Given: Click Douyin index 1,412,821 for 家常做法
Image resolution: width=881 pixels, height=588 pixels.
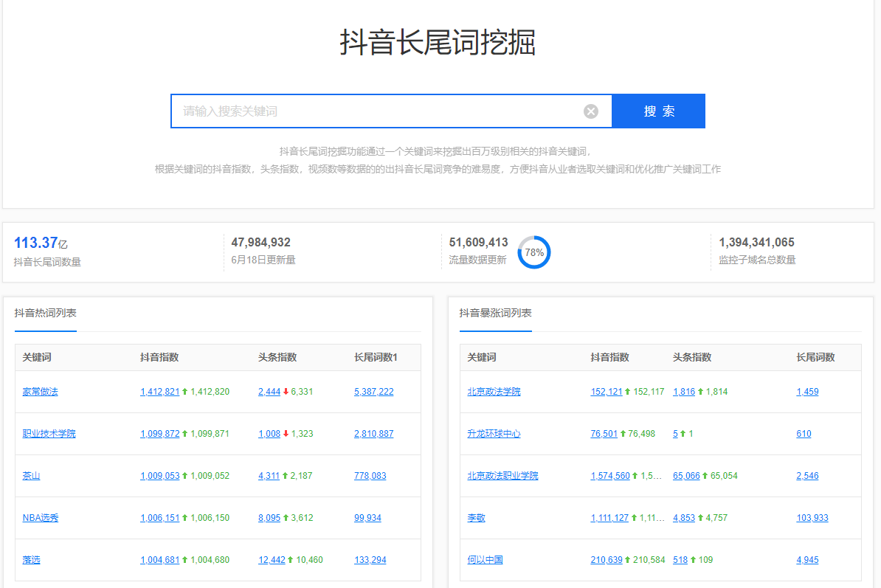Looking at the screenshot, I should pyautogui.click(x=159, y=392).
